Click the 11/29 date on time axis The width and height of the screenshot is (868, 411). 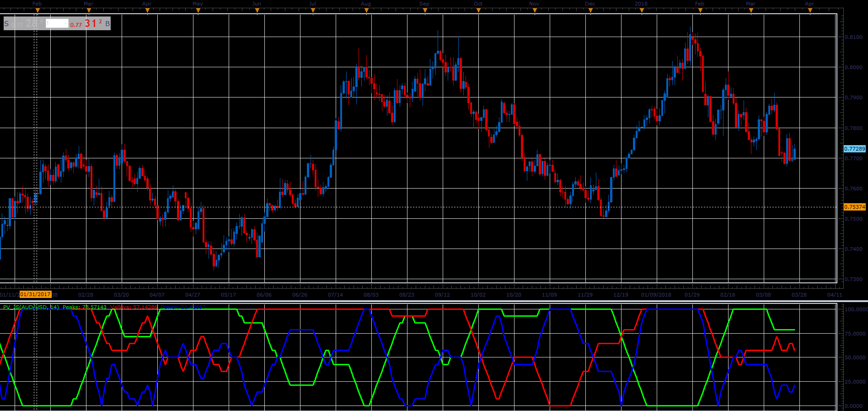[585, 295]
